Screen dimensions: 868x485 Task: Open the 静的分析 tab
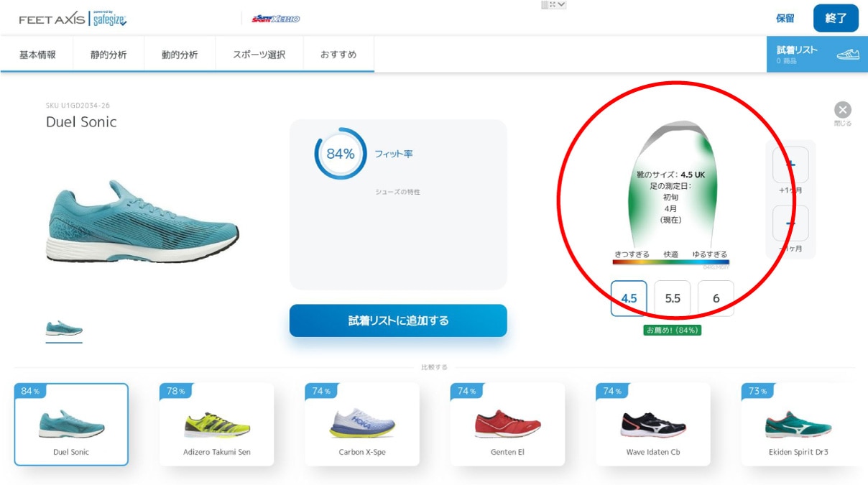pyautogui.click(x=108, y=55)
